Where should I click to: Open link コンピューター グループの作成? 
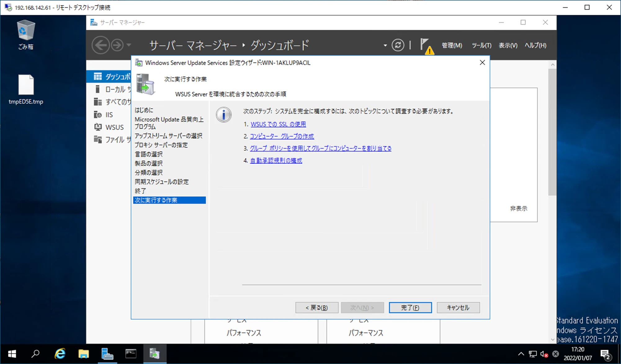282,136
